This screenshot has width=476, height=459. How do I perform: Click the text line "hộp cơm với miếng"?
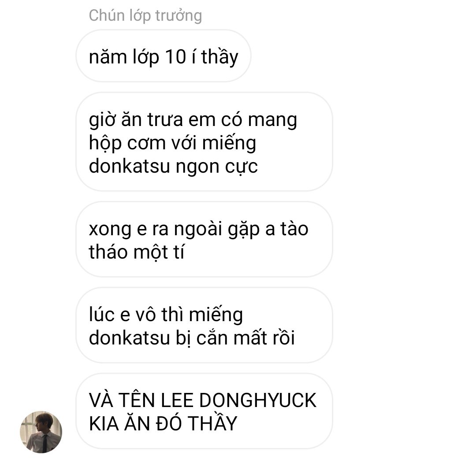point(172,143)
